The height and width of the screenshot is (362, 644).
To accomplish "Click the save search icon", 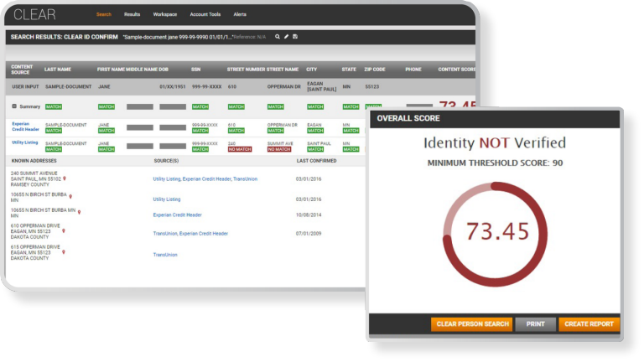I will click(295, 37).
